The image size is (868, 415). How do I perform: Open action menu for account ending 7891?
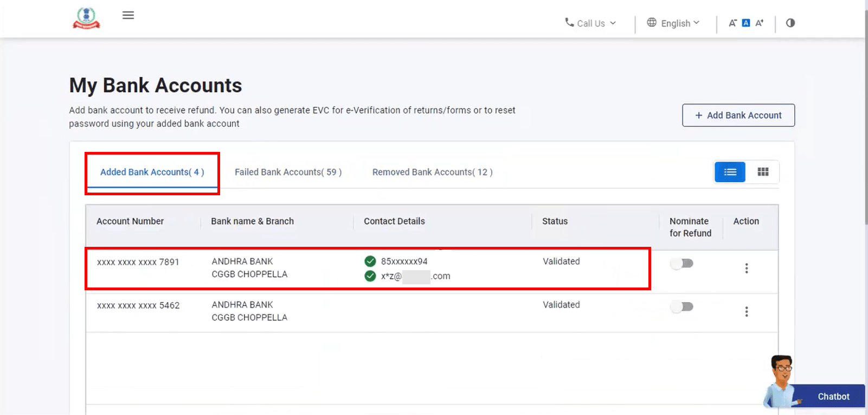pos(747,269)
